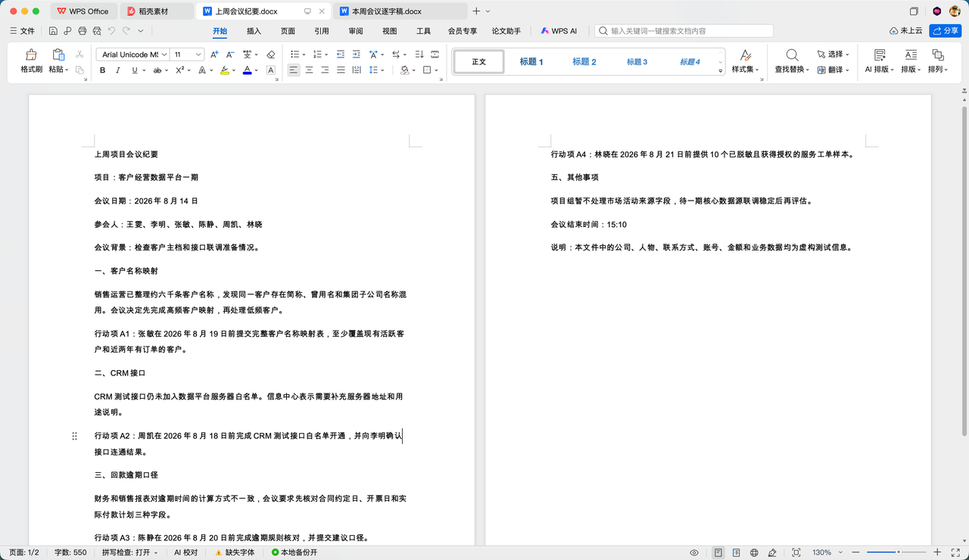Toggle underline formatting
This screenshot has height=560, width=969.
click(135, 70)
